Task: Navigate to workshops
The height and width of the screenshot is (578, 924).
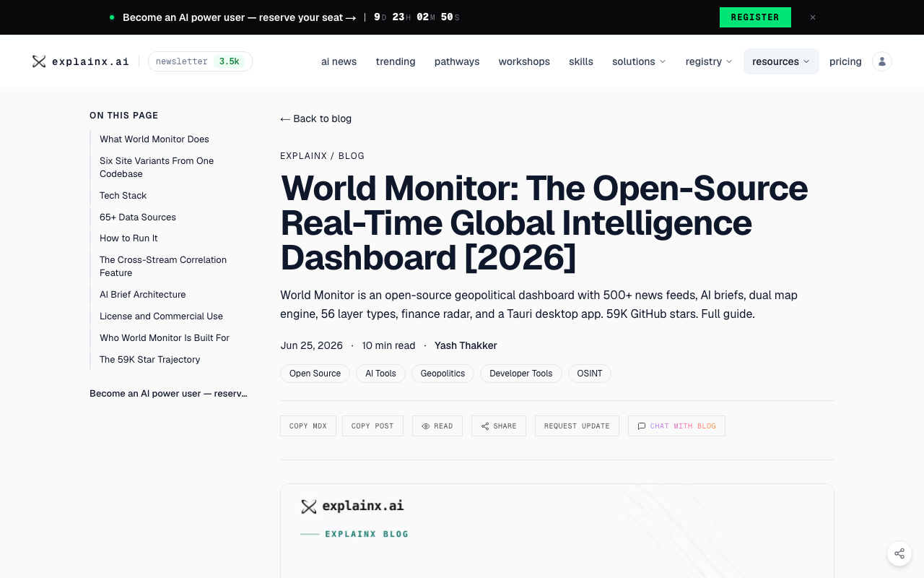Action: point(524,61)
